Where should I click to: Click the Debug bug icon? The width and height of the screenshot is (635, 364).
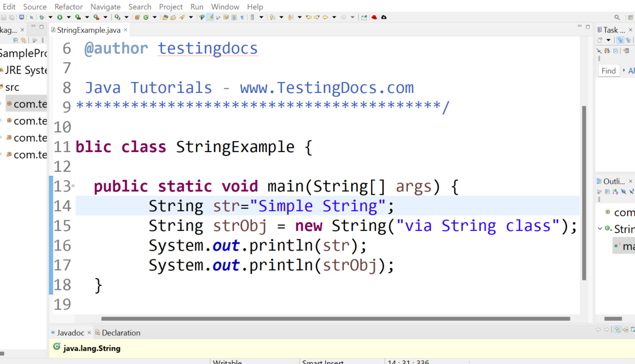pos(42,18)
